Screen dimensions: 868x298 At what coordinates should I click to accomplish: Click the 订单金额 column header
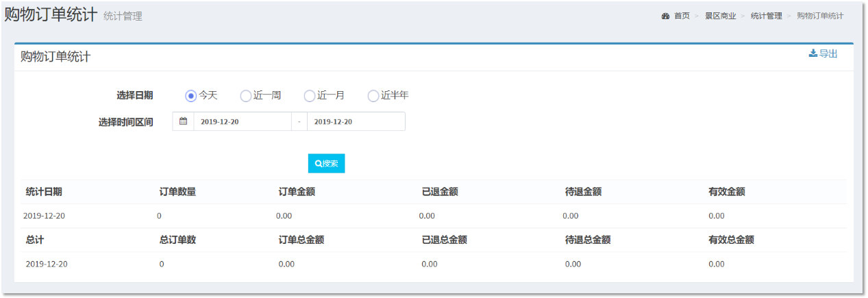297,192
